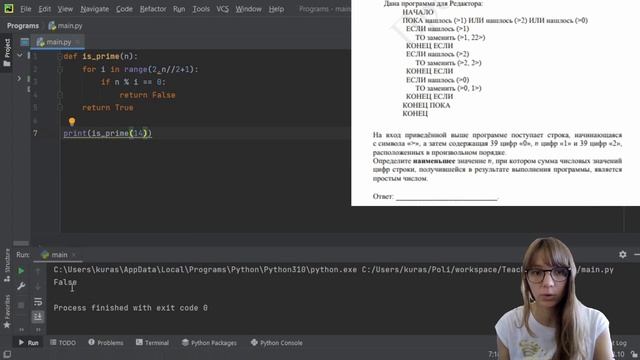Open the Python Packages tab
The width and height of the screenshot is (640, 360).
(209, 342)
